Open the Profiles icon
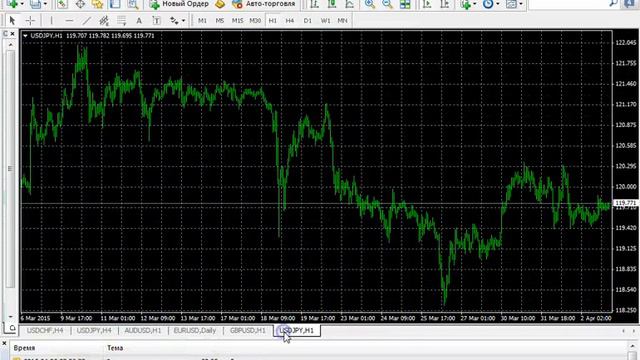 coord(36,4)
